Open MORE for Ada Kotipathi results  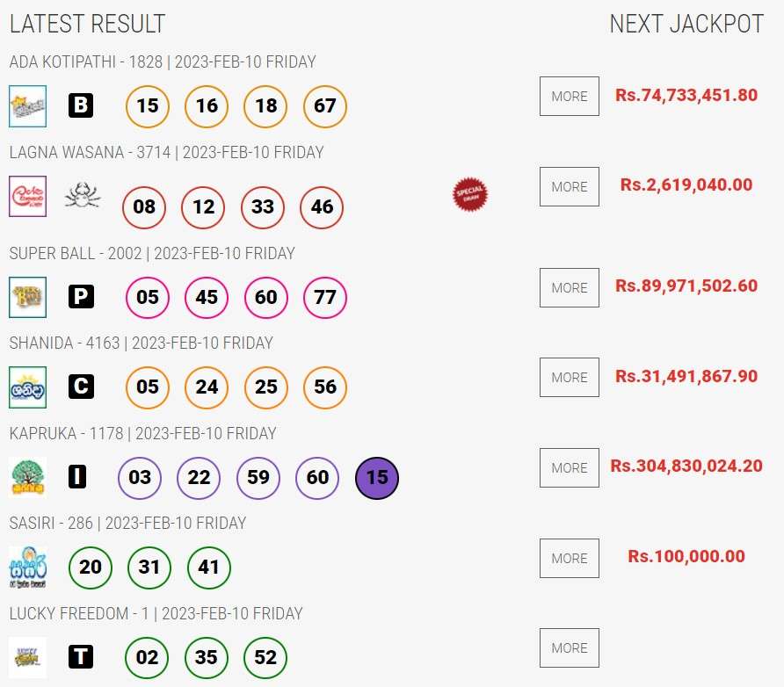click(570, 97)
